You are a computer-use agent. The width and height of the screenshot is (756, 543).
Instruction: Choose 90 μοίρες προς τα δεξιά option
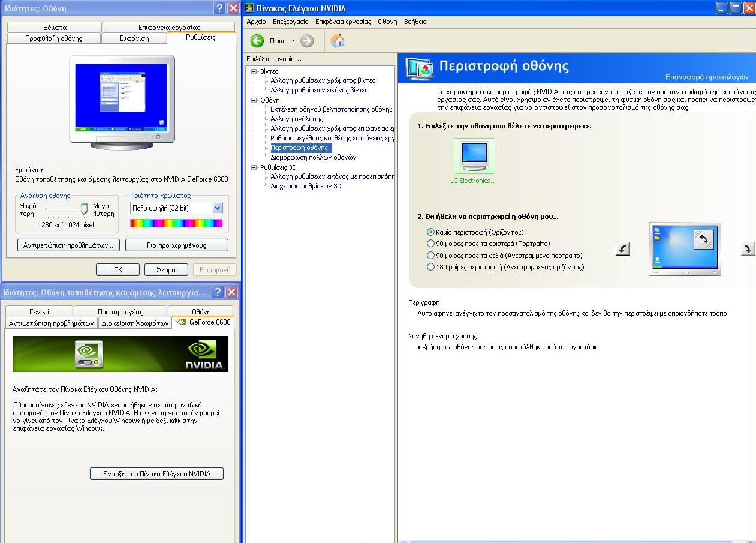tap(430, 256)
